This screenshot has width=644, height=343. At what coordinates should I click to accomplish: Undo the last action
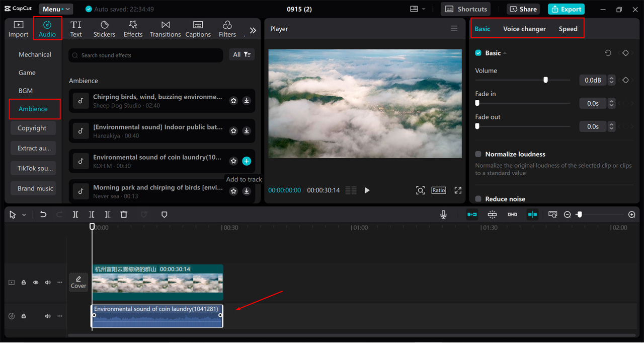click(x=43, y=215)
